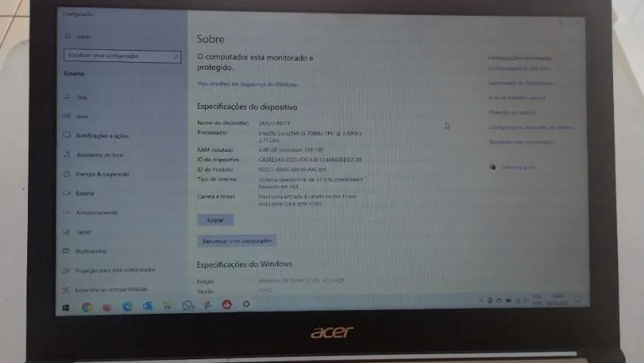The height and width of the screenshot is (363, 644).
Task: Select Windows 10 Home Single Language text
Action: pos(302,280)
